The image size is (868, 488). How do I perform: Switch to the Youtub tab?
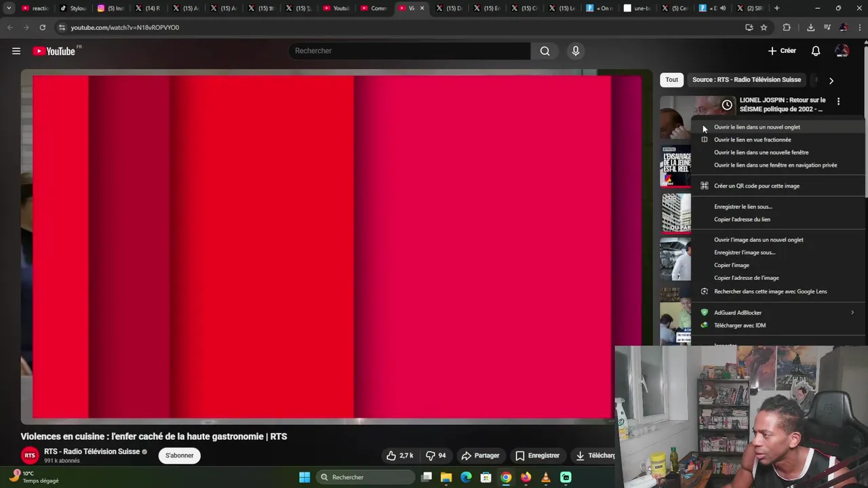coord(336,8)
